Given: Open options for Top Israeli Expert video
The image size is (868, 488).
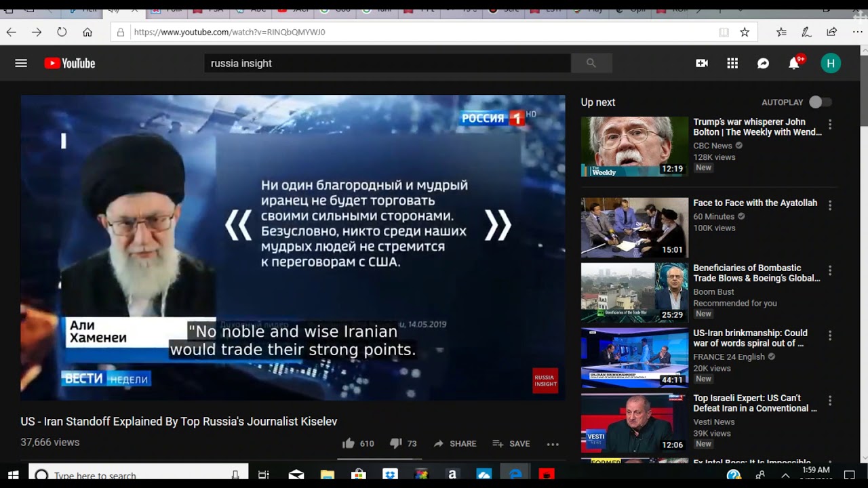Looking at the screenshot, I should pyautogui.click(x=830, y=401).
